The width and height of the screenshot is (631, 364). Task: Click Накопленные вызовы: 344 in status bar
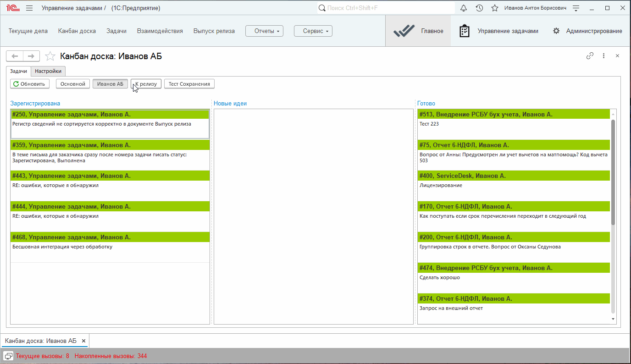click(x=111, y=356)
